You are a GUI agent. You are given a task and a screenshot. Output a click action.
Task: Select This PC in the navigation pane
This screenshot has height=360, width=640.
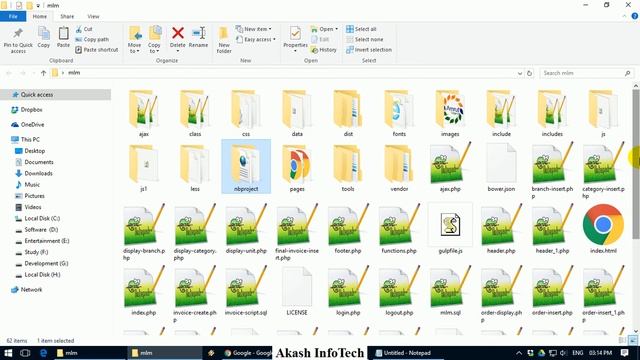[25, 140]
